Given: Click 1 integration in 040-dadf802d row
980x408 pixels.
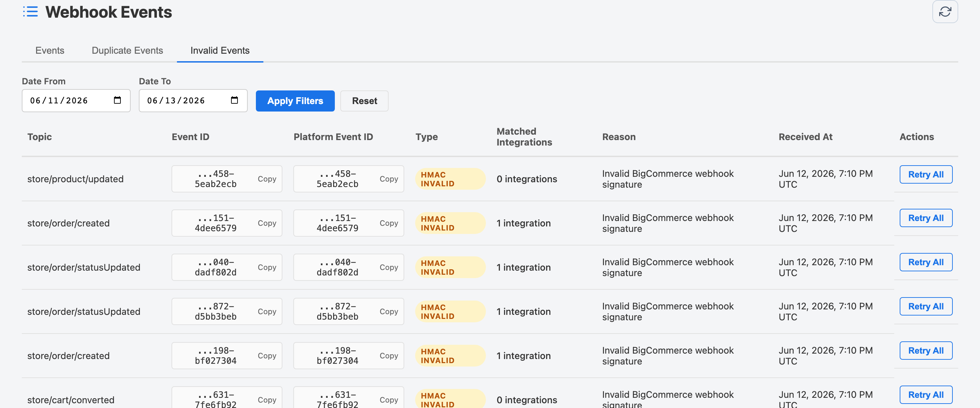Looking at the screenshot, I should 523,267.
